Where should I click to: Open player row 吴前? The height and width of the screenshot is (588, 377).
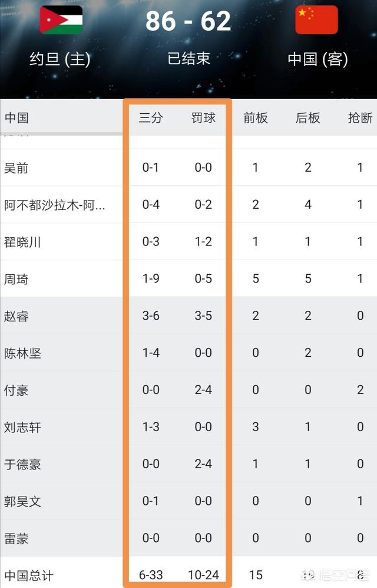pos(188,167)
